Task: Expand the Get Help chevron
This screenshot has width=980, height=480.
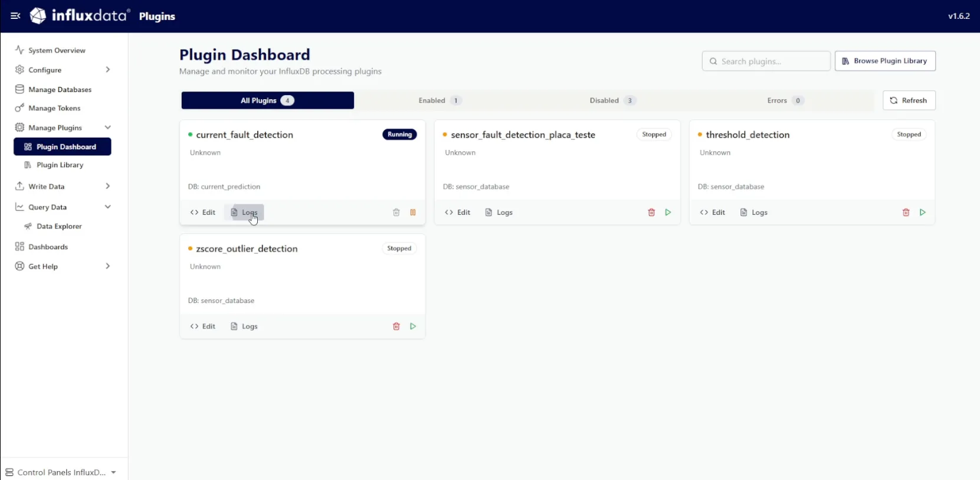Action: [x=107, y=266]
